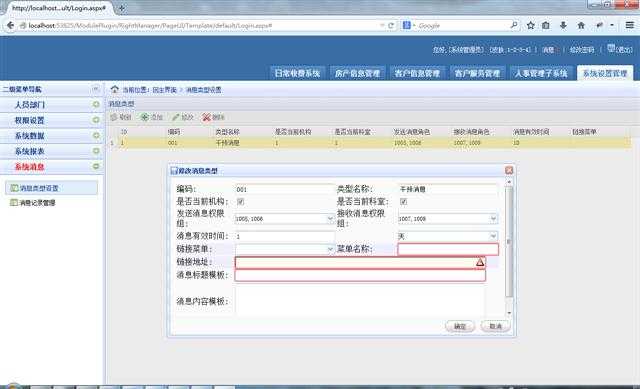
Task: Go back using the browser back arrow
Action: [10, 25]
